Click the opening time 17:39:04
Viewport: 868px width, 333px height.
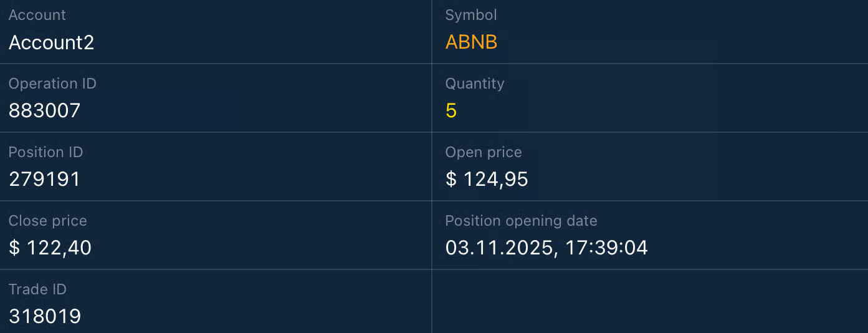[606, 248]
